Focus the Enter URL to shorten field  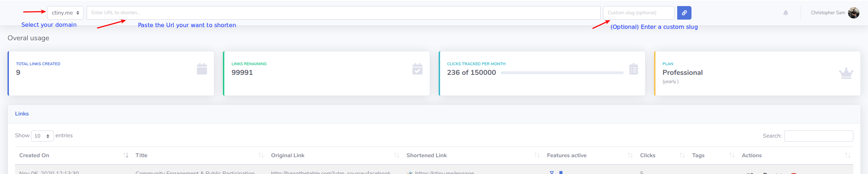tap(343, 13)
